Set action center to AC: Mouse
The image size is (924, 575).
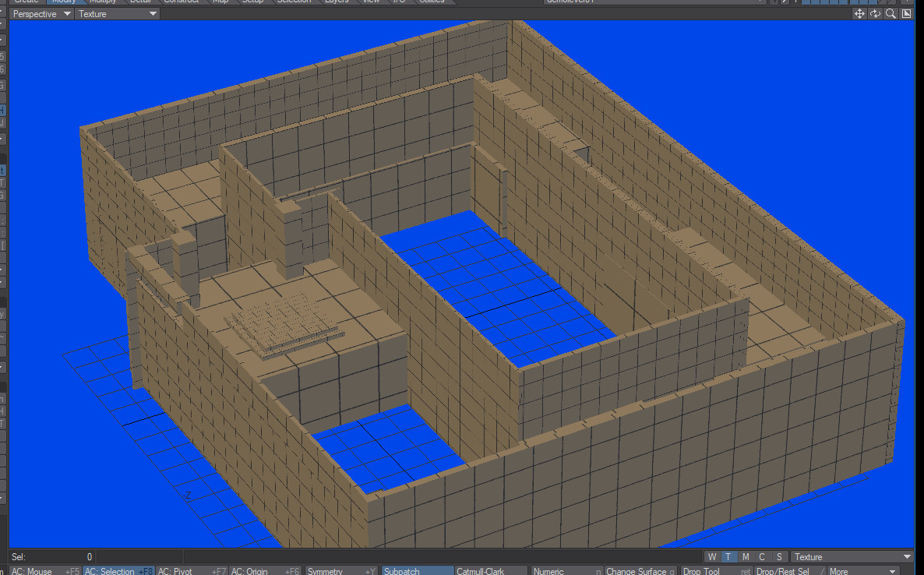click(44, 571)
